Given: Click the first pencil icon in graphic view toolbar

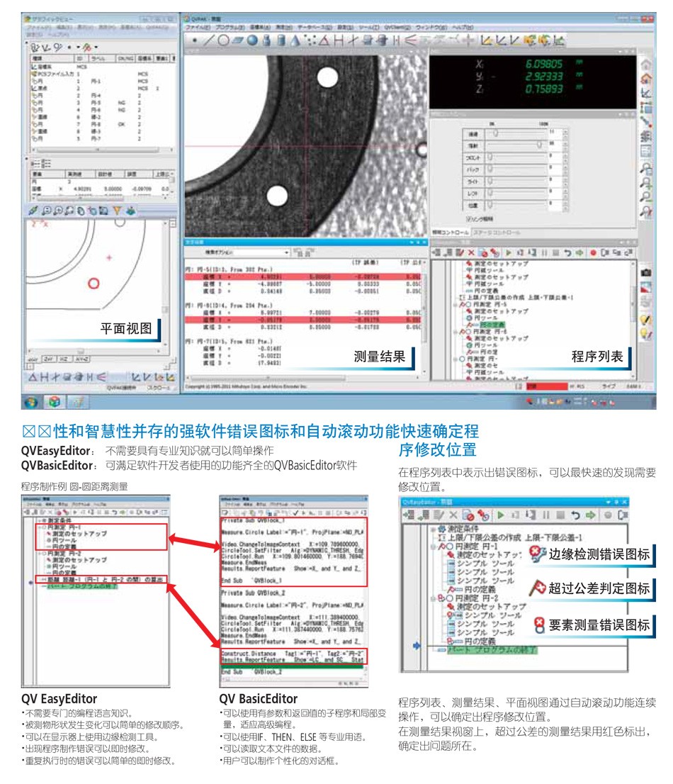Looking at the screenshot, I should coord(33,211).
